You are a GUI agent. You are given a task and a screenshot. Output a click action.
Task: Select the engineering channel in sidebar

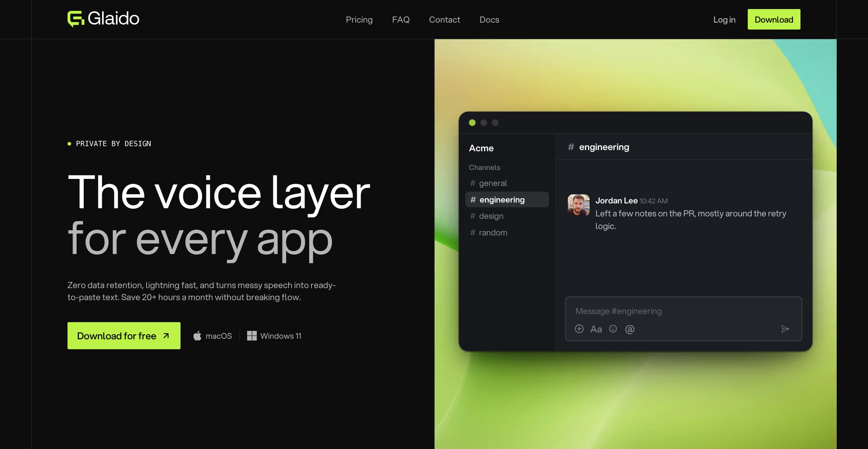[507, 199]
